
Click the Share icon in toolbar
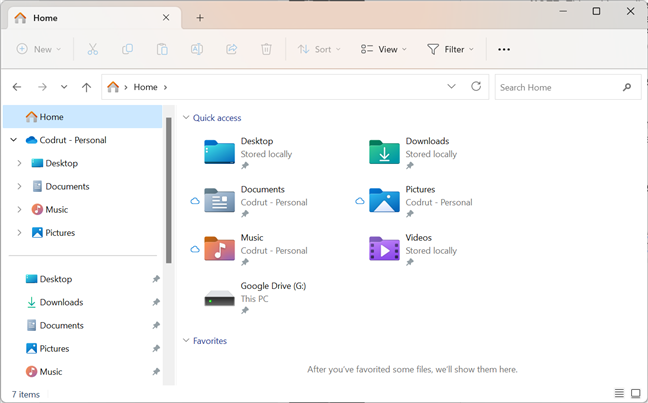(232, 49)
